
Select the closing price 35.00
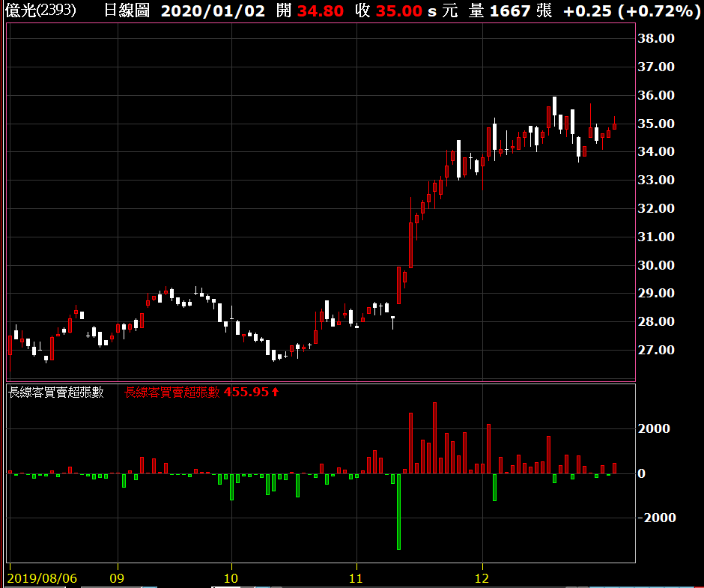pyautogui.click(x=398, y=10)
